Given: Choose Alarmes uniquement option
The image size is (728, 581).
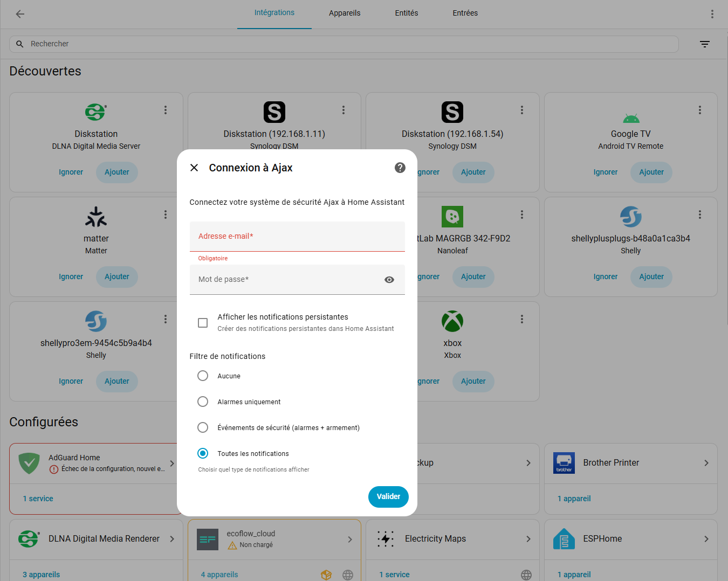Looking at the screenshot, I should click(203, 402).
